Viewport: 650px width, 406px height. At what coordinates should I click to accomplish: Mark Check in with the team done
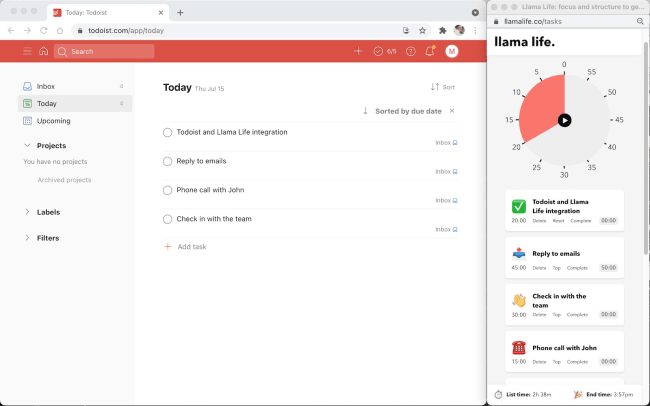click(x=167, y=219)
